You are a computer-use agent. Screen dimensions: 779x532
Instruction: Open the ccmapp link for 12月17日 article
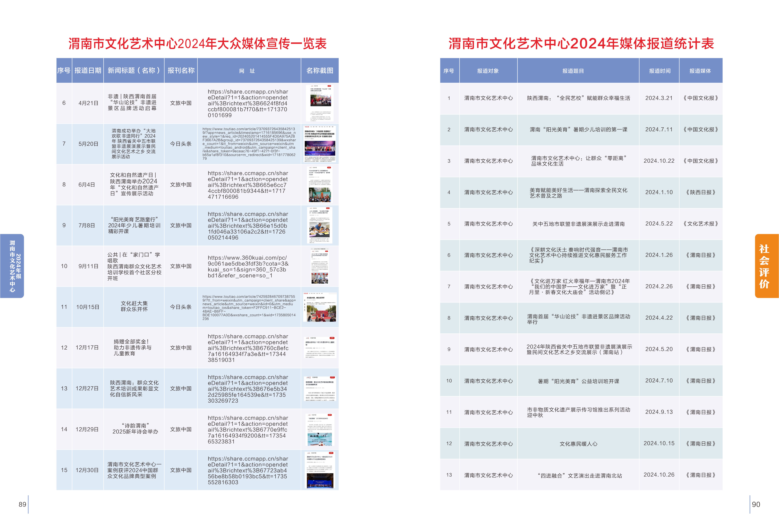(248, 348)
